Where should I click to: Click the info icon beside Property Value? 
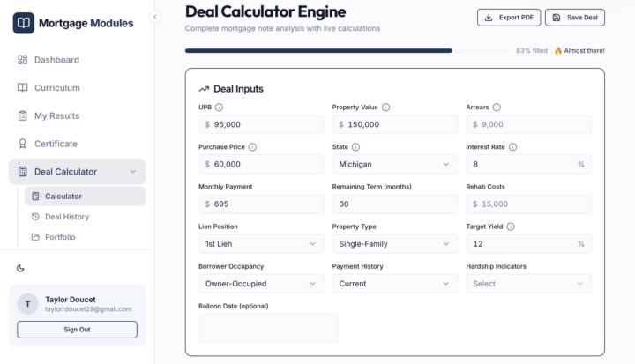point(386,108)
